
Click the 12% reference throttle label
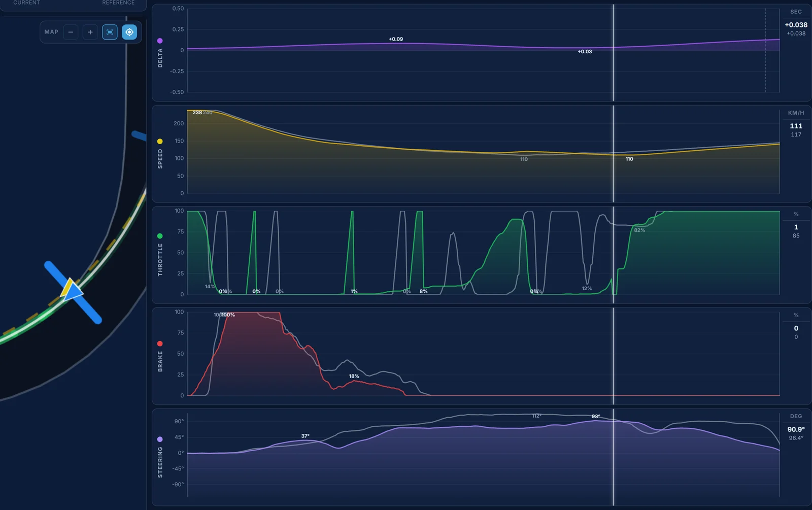[587, 289]
